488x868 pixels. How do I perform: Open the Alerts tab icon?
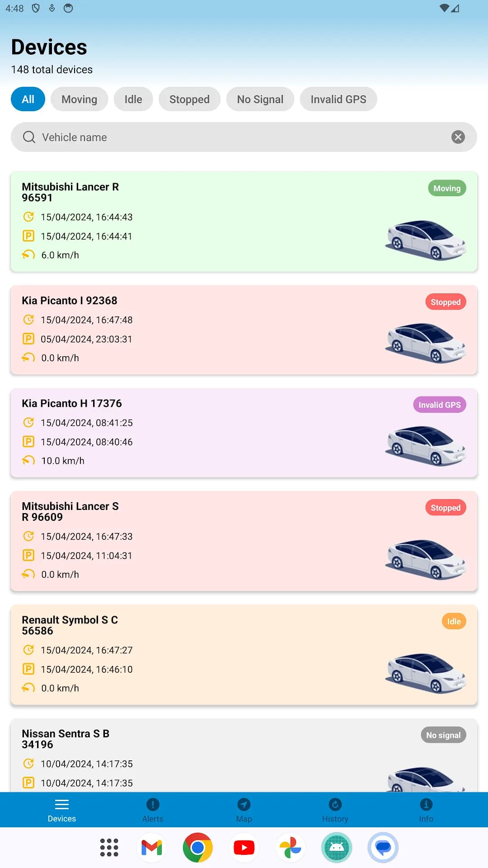pyautogui.click(x=153, y=805)
